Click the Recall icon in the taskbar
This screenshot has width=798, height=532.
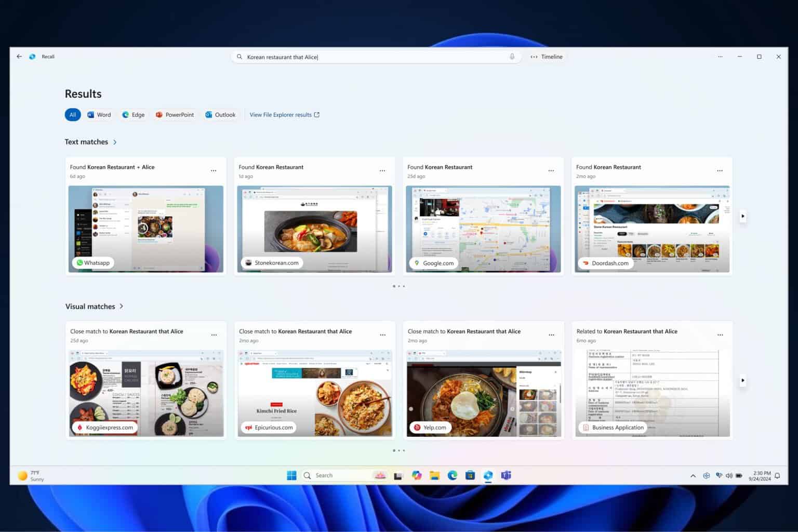pos(488,475)
